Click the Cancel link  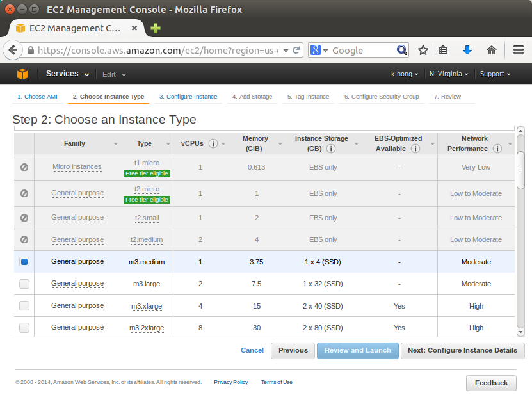coord(252,351)
